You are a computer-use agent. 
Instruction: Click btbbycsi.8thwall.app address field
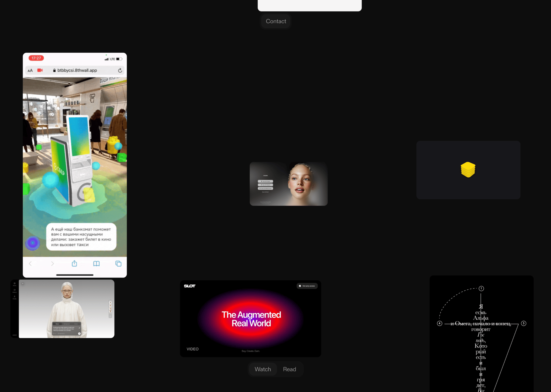[75, 70]
